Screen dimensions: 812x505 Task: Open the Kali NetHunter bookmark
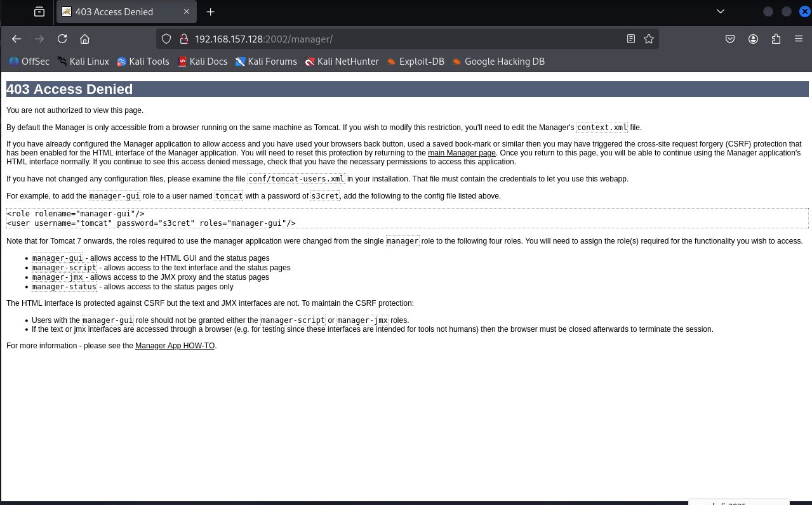click(342, 62)
